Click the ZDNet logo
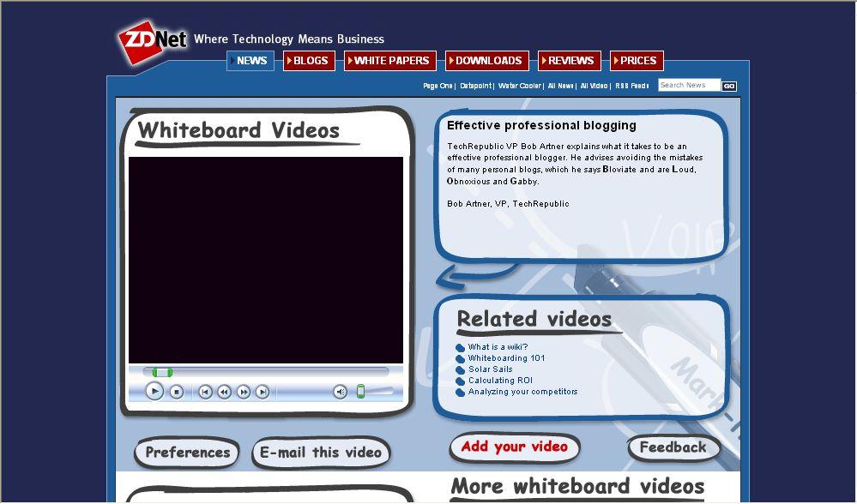This screenshot has width=857, height=504. pyautogui.click(x=153, y=42)
